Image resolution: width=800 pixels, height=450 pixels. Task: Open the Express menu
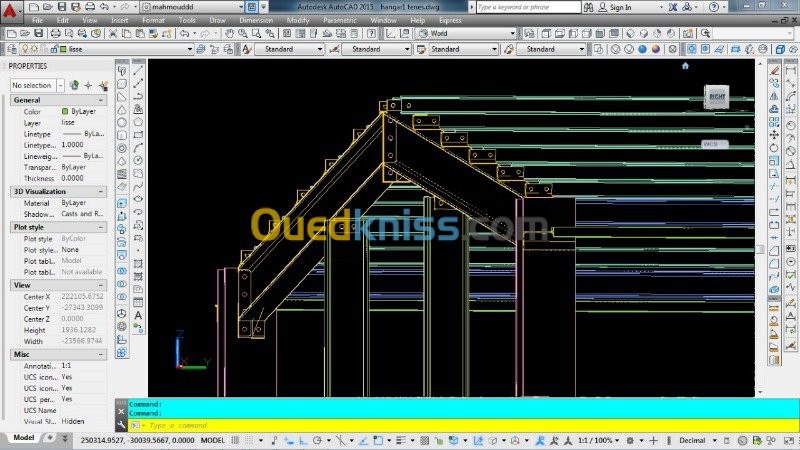(450, 20)
